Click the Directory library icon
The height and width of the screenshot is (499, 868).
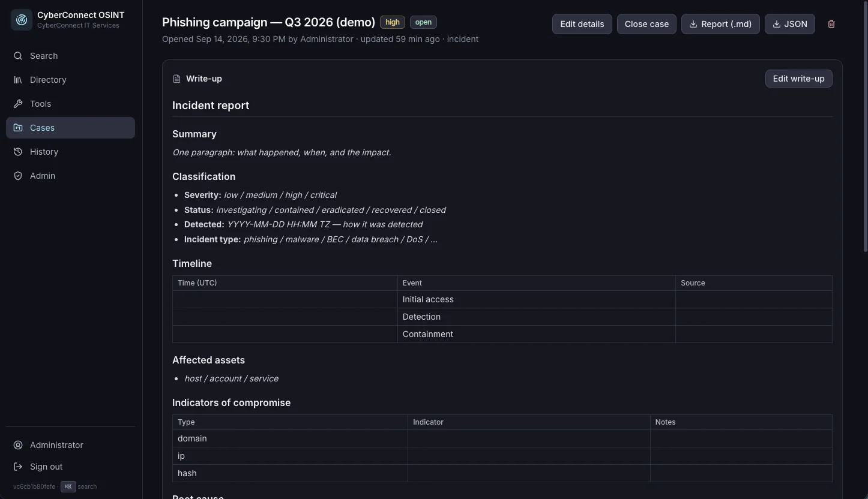tap(18, 80)
